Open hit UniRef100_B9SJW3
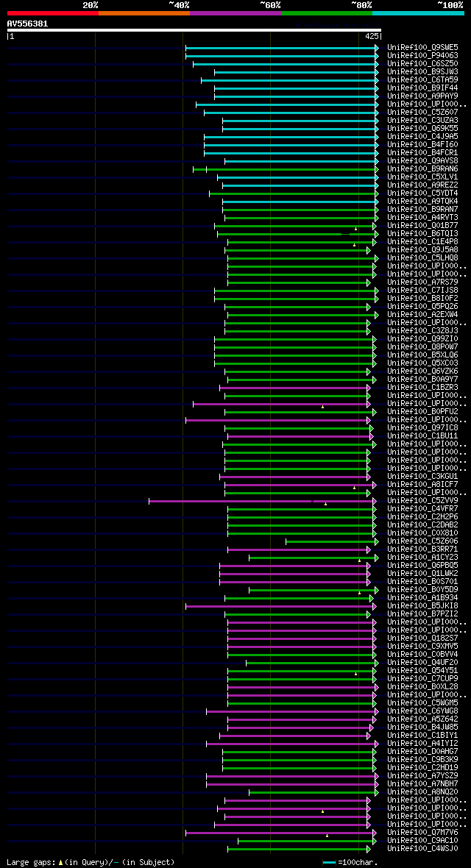The image size is (471, 868). 422,72
